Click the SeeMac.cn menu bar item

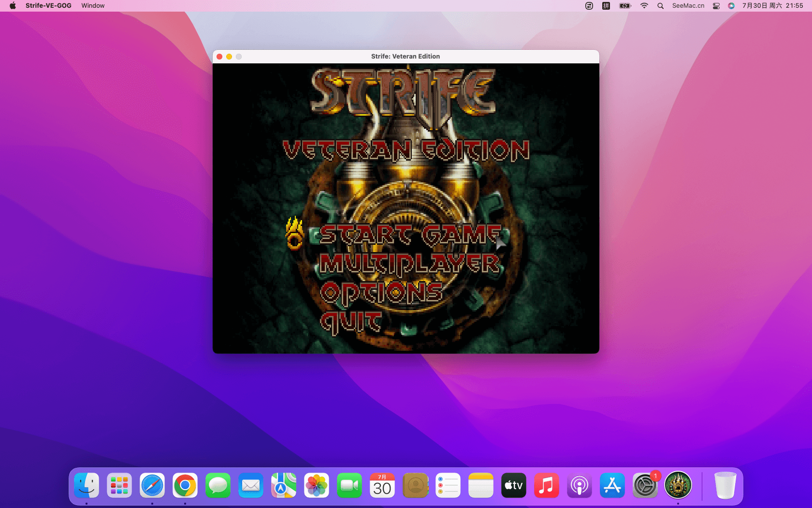pos(688,6)
